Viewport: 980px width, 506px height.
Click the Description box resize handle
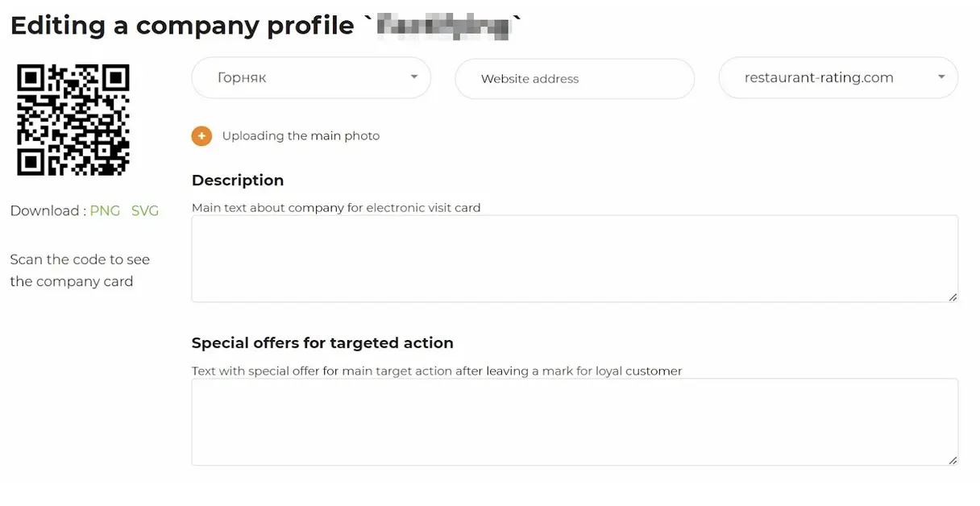[x=953, y=297]
